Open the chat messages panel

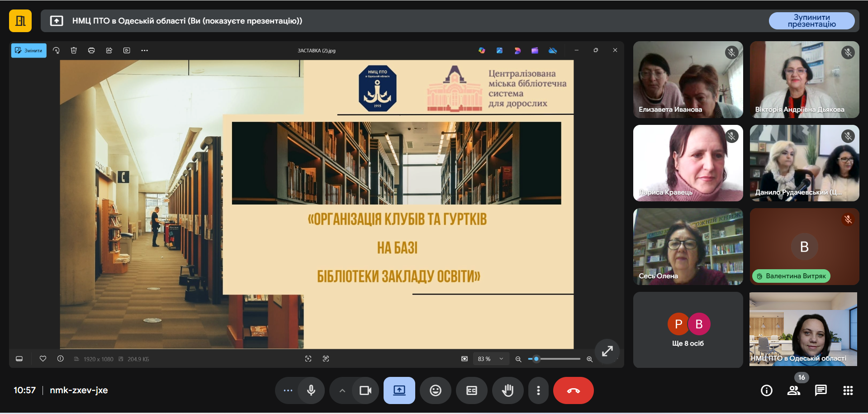click(821, 390)
